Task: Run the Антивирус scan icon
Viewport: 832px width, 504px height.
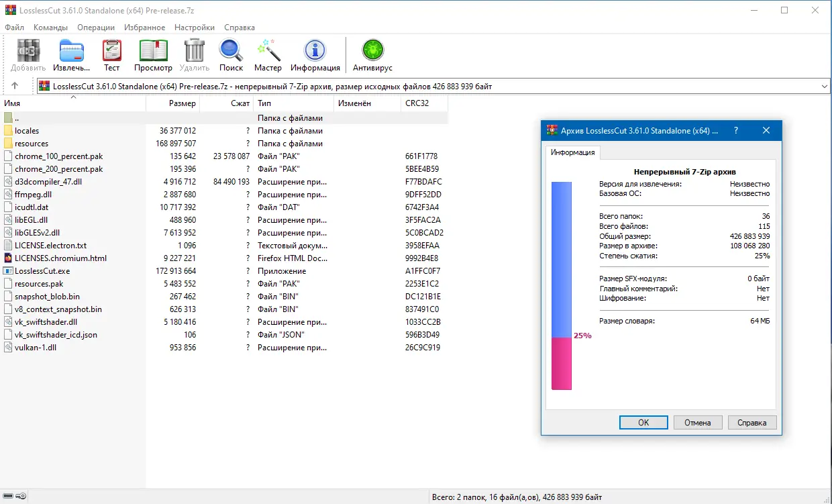Action: pos(372,51)
